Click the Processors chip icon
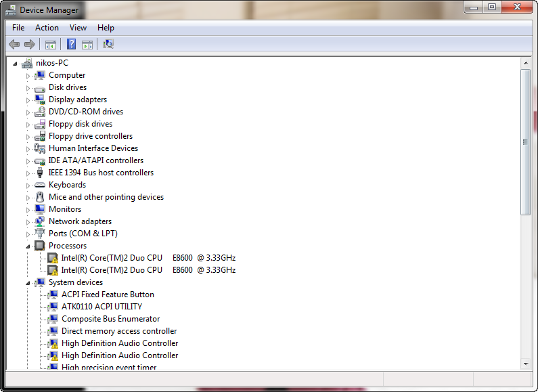Image resolution: width=538 pixels, height=392 pixels. [x=40, y=246]
